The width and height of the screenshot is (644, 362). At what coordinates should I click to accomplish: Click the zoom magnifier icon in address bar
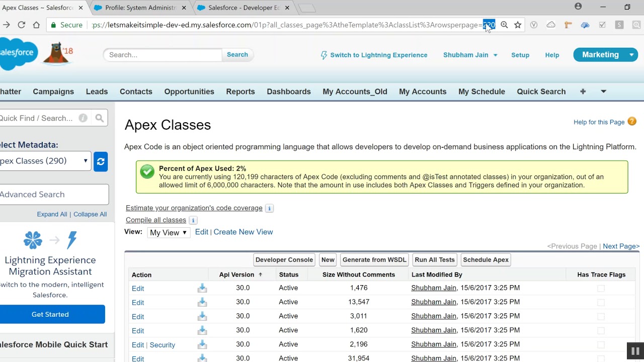[x=504, y=25]
